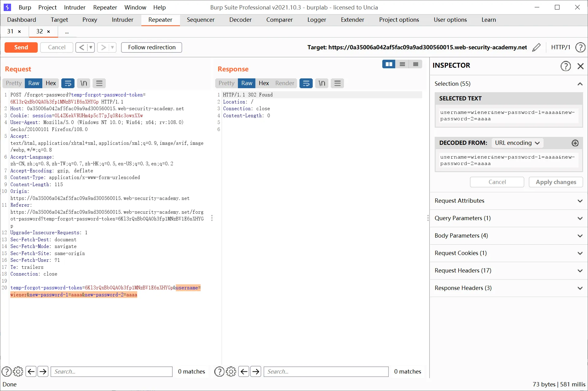Open Response search settings gear
Screen dimensions: 588x391
(x=231, y=372)
